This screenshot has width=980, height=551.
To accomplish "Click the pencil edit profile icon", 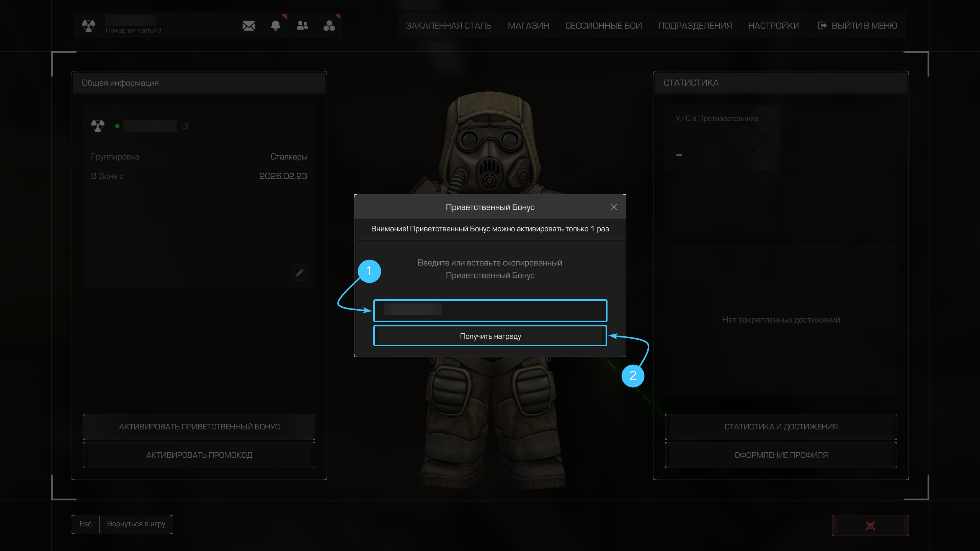I will [299, 272].
